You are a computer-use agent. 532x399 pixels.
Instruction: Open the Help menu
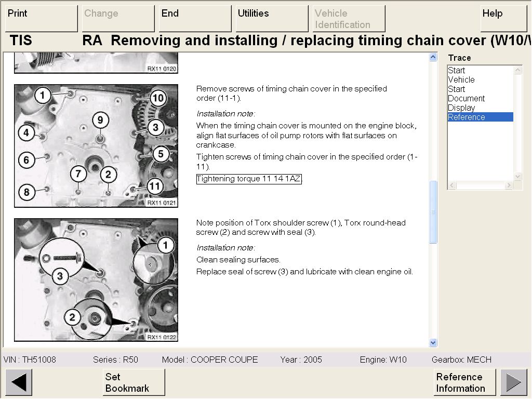[x=502, y=19]
